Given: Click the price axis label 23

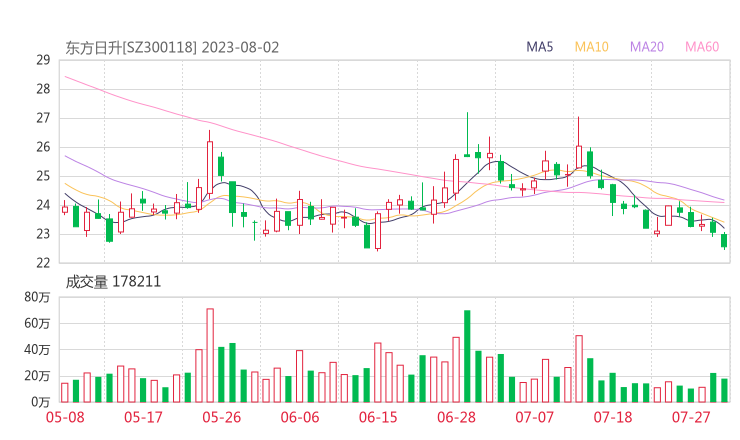Looking at the screenshot, I should [43, 234].
